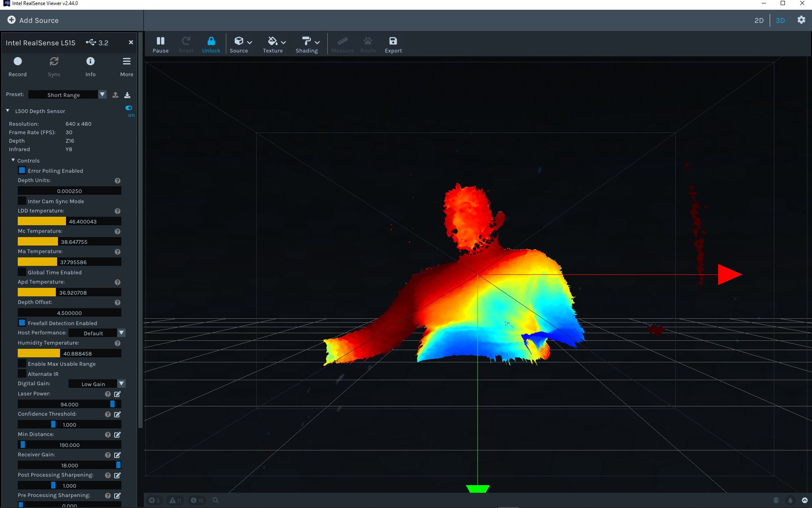Unlock the 3D view camera
This screenshot has height=508, width=812.
(211, 44)
